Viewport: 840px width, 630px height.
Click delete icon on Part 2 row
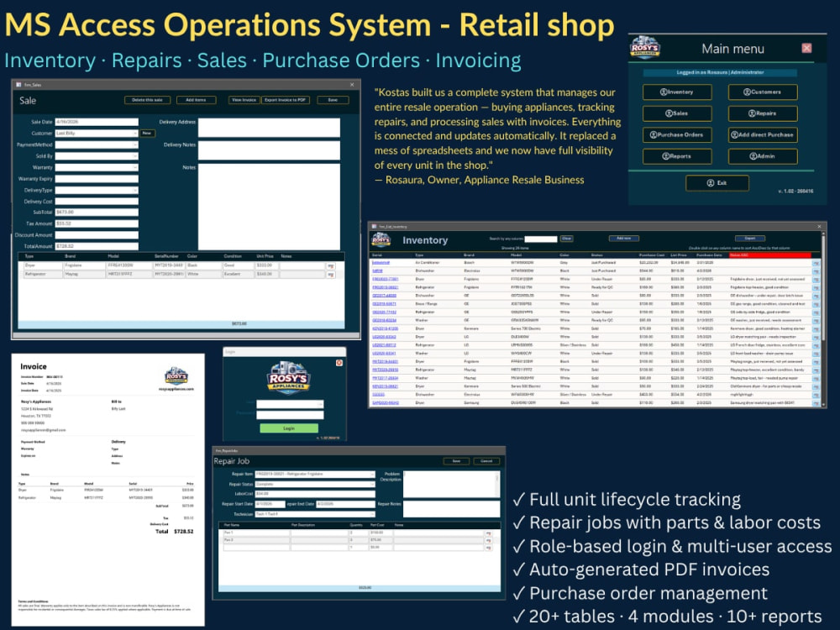488,540
